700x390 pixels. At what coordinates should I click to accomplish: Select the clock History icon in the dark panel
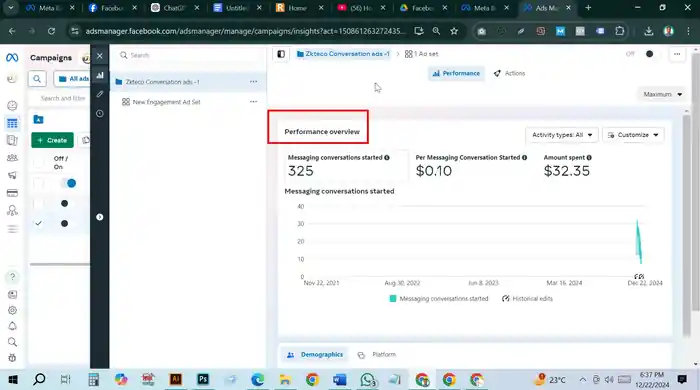(x=100, y=114)
